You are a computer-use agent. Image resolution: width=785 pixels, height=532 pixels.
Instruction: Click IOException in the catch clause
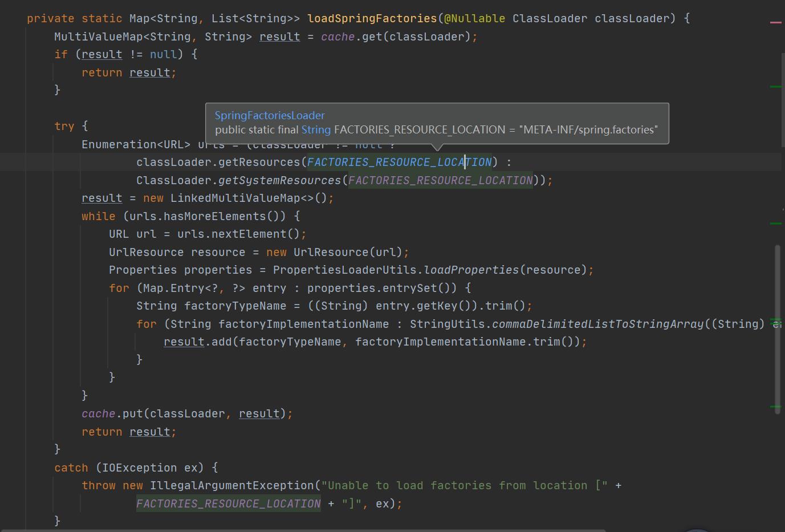click(x=140, y=468)
